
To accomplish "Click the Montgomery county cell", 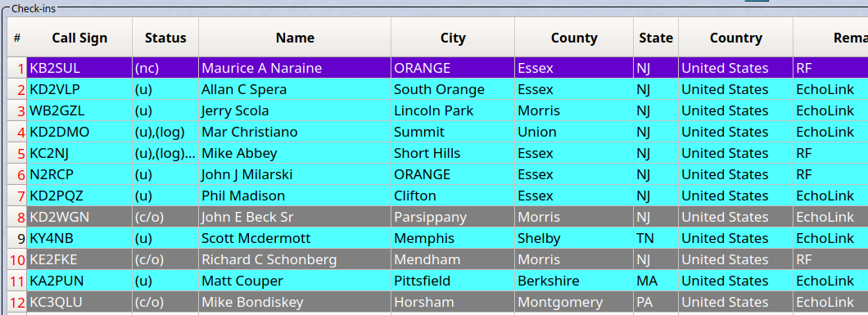I will pos(574,302).
